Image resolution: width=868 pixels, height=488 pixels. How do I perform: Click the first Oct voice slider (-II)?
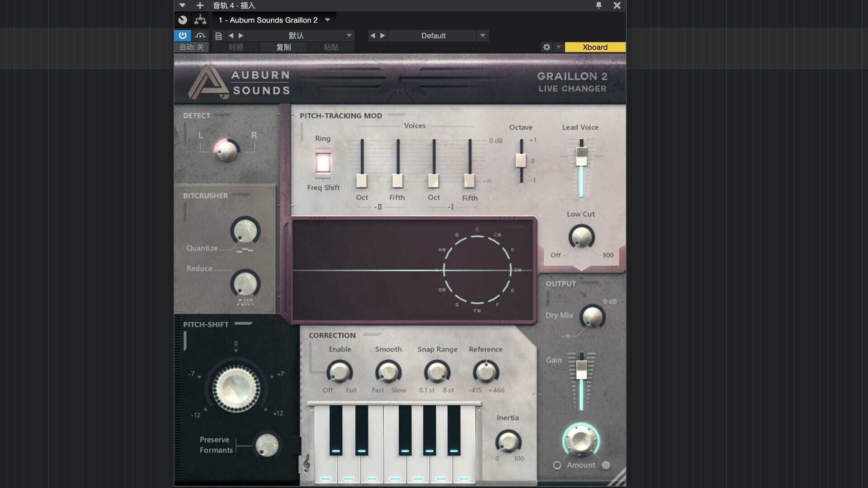pyautogui.click(x=362, y=181)
